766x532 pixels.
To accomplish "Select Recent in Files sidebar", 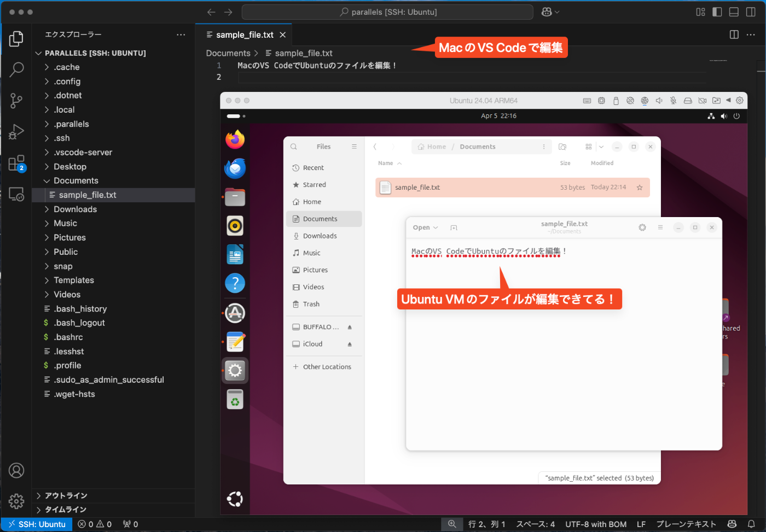I will [x=324, y=168].
